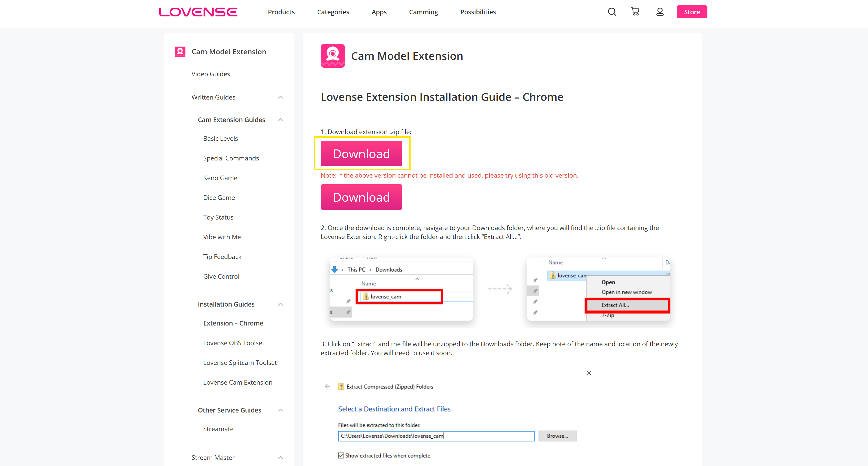Screen dimensions: 868x466
Task: Click the large Cam Model Extension logo
Action: tap(333, 56)
